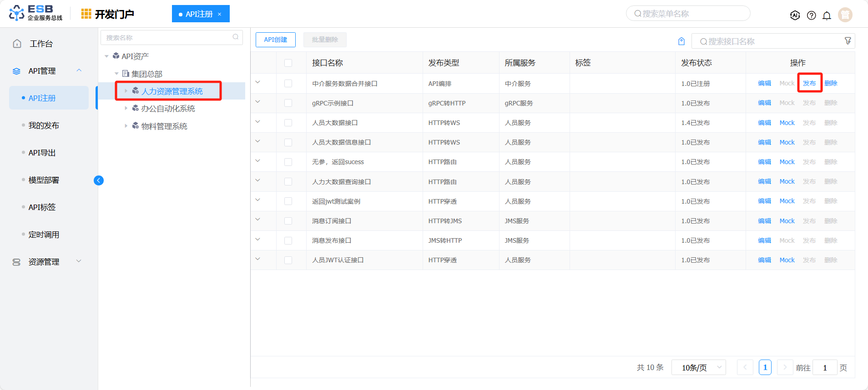Open the help question mark icon

pyautogui.click(x=811, y=15)
